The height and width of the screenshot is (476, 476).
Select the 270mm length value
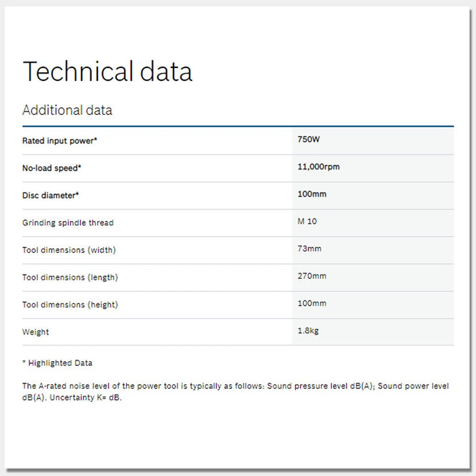[312, 276]
